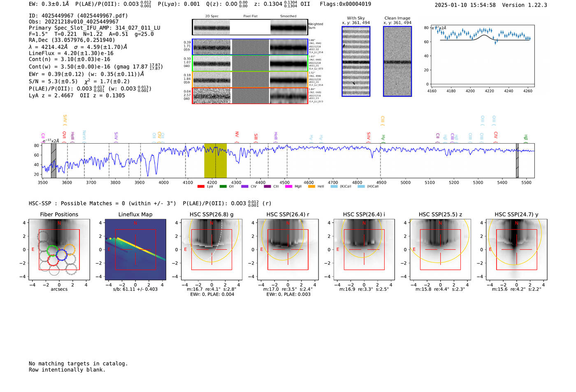The height and width of the screenshot is (392, 576).
Task: Open the With Sky image
Action: click(356, 61)
